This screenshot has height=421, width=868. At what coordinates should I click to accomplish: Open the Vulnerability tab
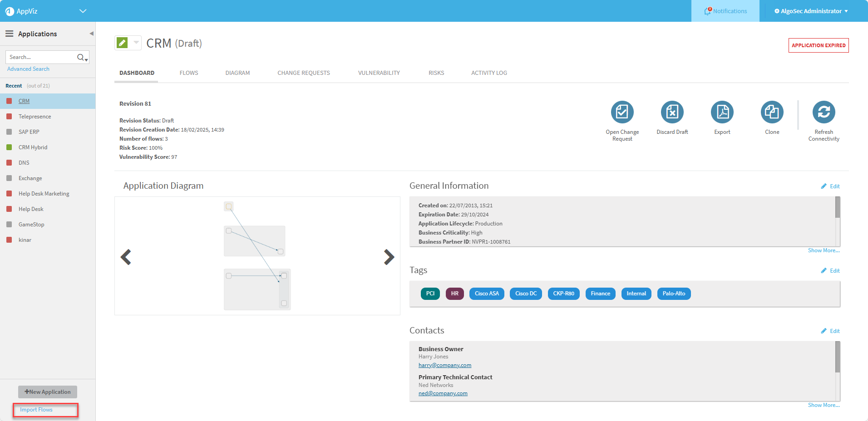click(379, 73)
